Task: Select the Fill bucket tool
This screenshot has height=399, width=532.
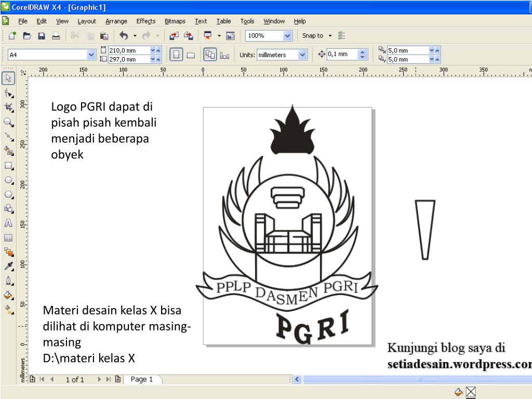Action: (x=8, y=296)
